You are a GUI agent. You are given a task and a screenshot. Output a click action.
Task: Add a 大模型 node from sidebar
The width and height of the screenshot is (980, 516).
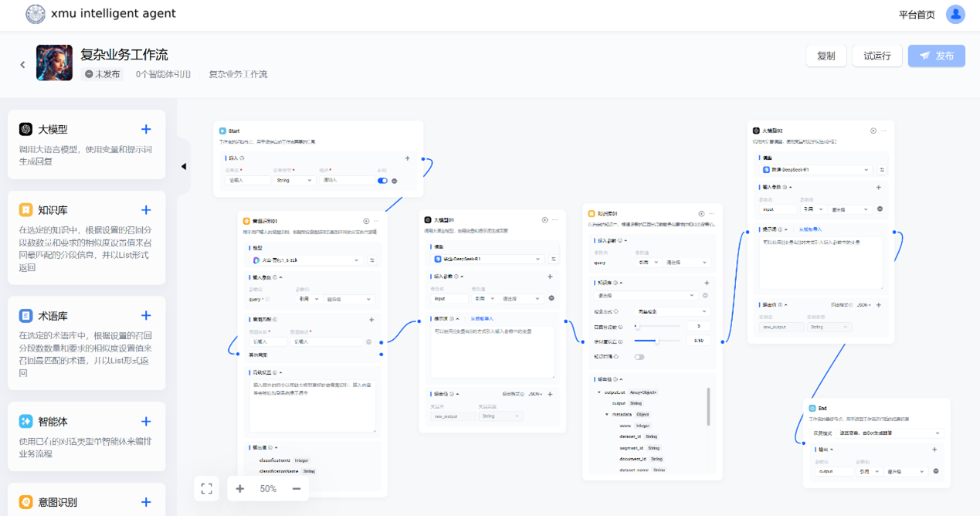146,130
